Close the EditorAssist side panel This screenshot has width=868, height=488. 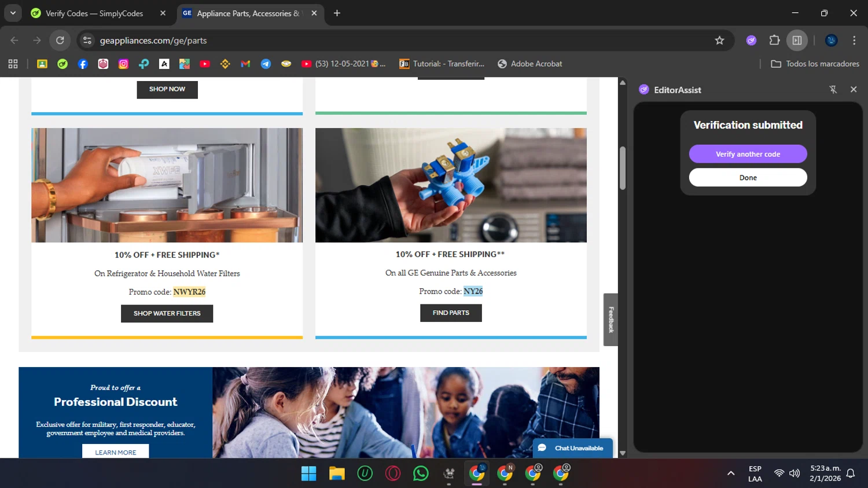(854, 90)
